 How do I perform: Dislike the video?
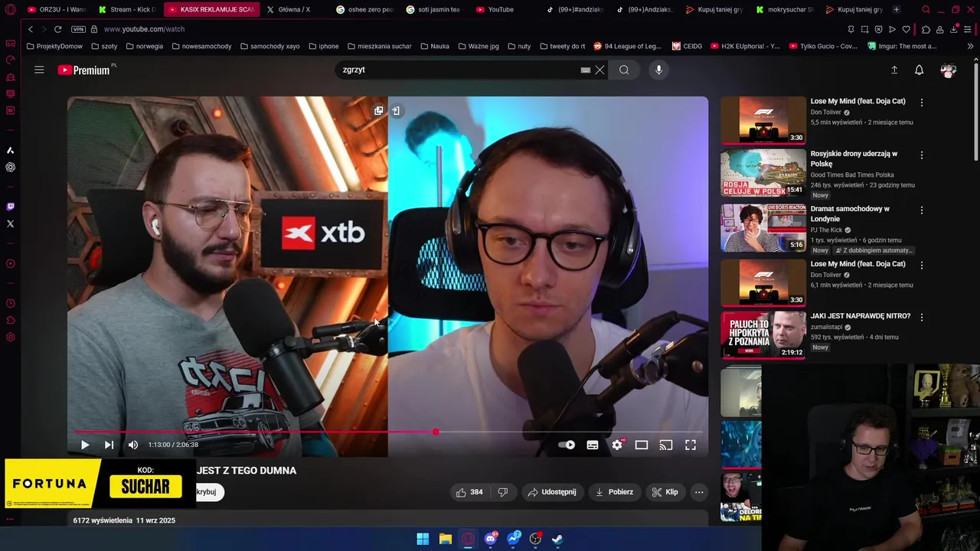[x=503, y=492]
